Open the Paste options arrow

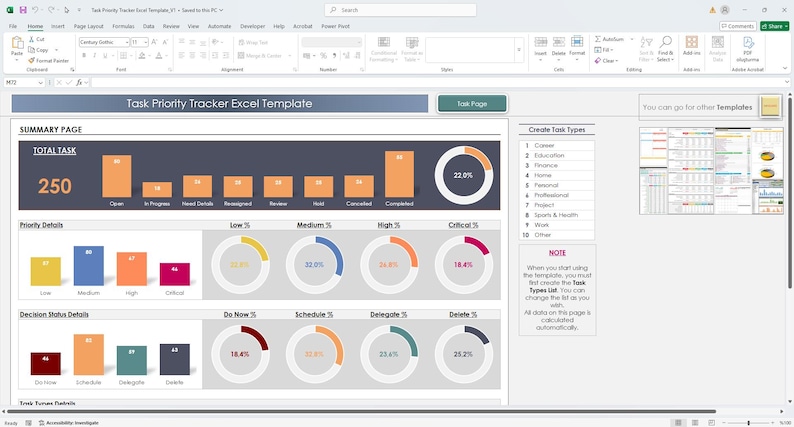coord(17,60)
